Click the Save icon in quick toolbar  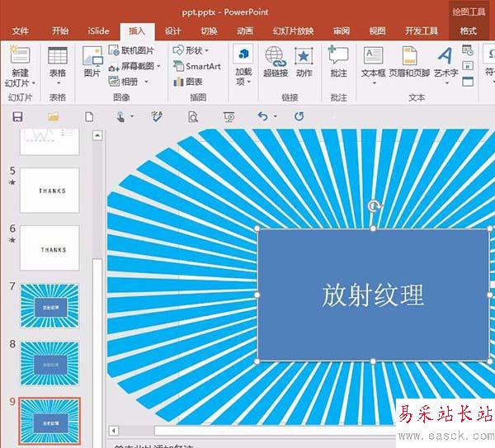[17, 117]
